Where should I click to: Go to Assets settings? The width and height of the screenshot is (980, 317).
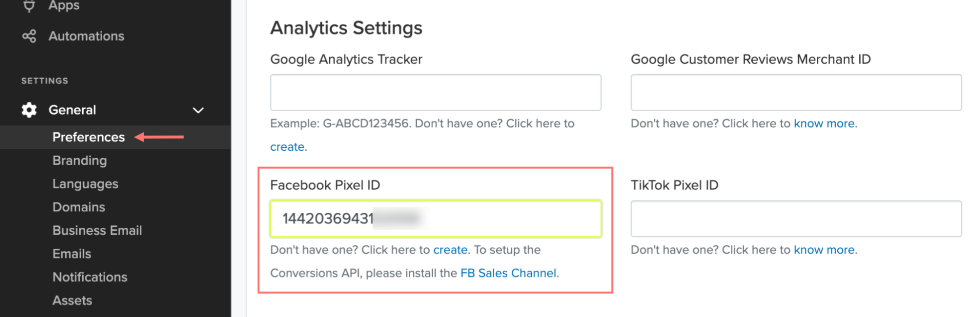point(73,300)
